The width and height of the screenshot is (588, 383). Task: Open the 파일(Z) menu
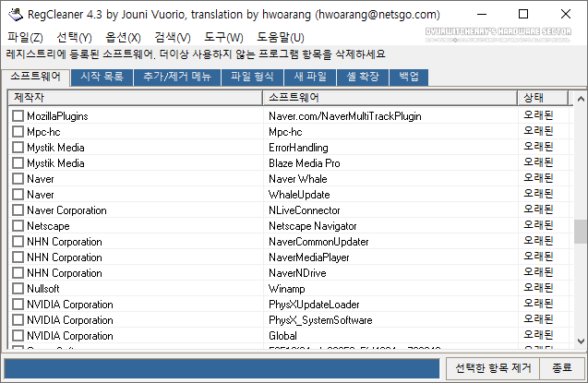click(25, 38)
